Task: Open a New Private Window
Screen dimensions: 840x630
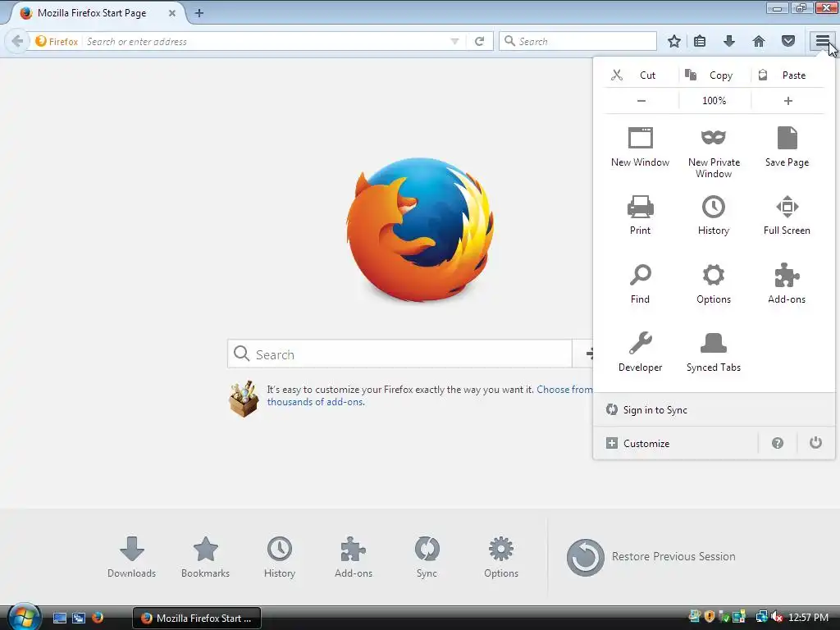Action: 714,153
